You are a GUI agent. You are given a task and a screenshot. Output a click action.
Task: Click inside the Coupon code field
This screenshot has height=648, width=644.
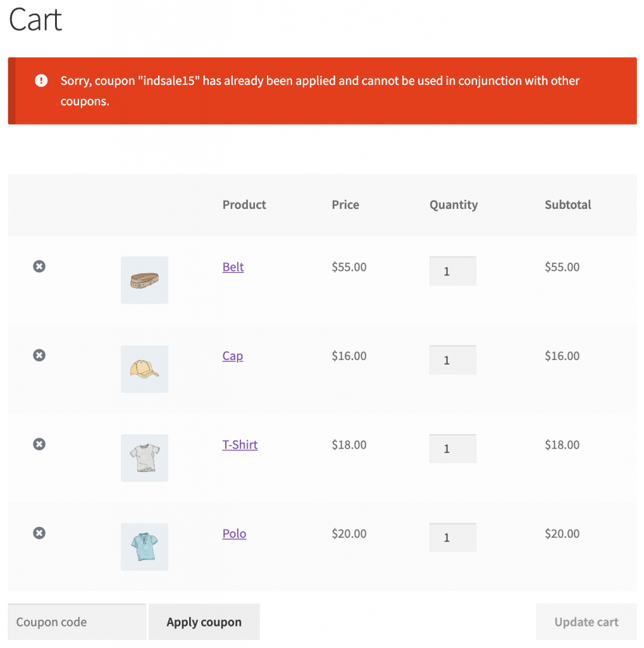coord(76,621)
